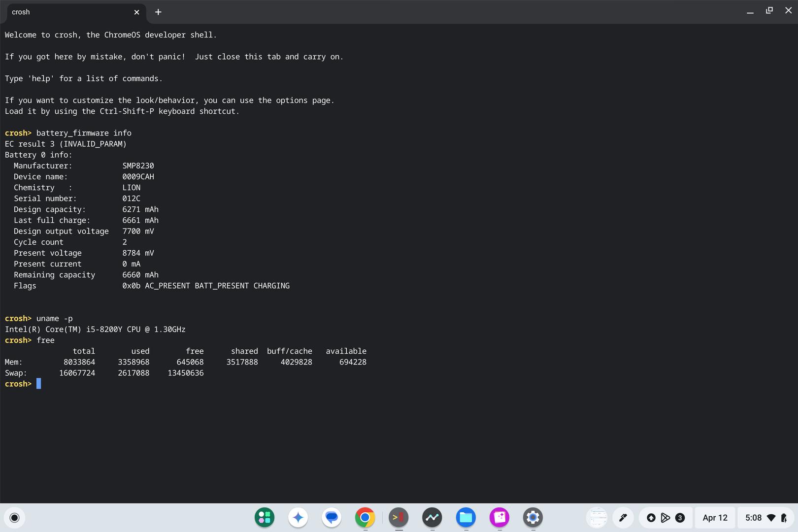Open the pink gallery app icon
The width and height of the screenshot is (798, 532).
tap(499, 517)
